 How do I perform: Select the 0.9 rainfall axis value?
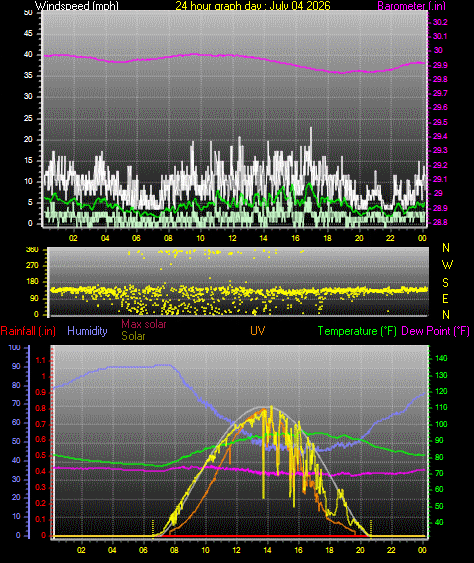click(x=41, y=392)
